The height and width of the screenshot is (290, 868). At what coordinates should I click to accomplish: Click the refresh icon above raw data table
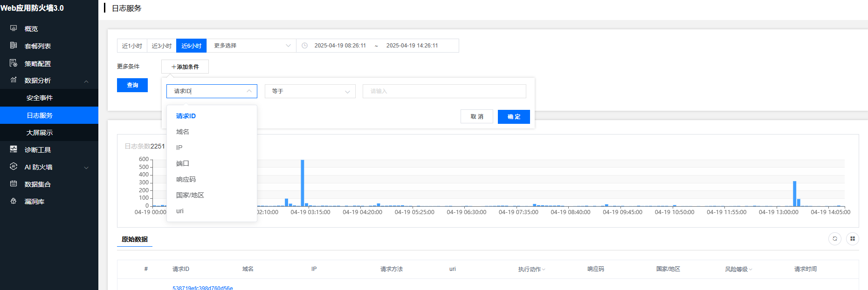[834, 239]
